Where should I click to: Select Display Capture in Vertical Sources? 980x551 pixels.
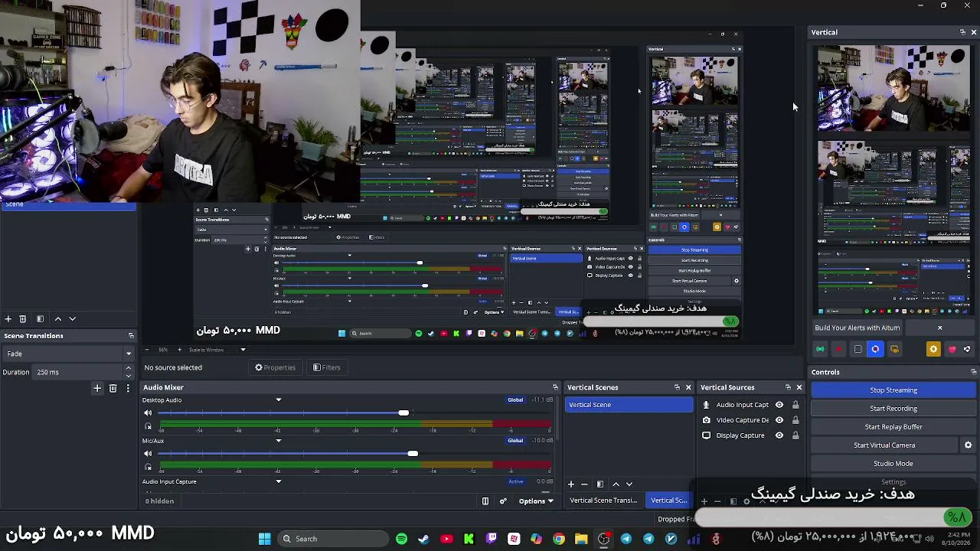tap(740, 435)
